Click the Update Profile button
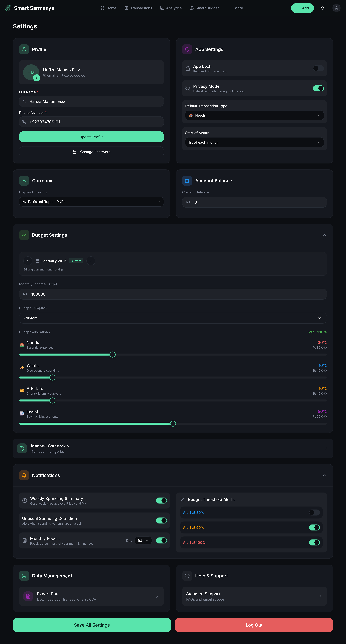The image size is (346, 644). 91,137
